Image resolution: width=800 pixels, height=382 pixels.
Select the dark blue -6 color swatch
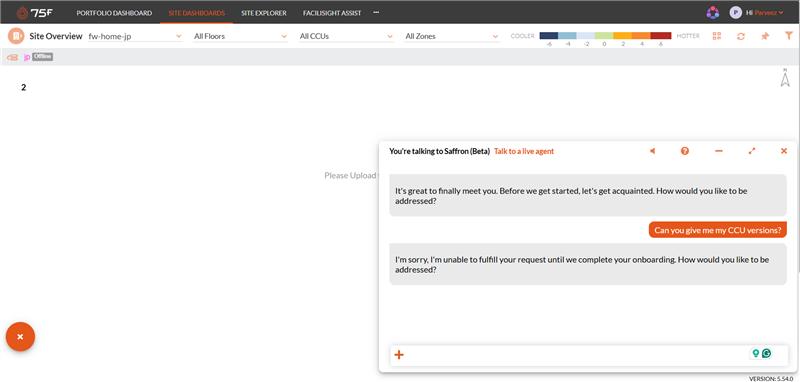pos(548,36)
